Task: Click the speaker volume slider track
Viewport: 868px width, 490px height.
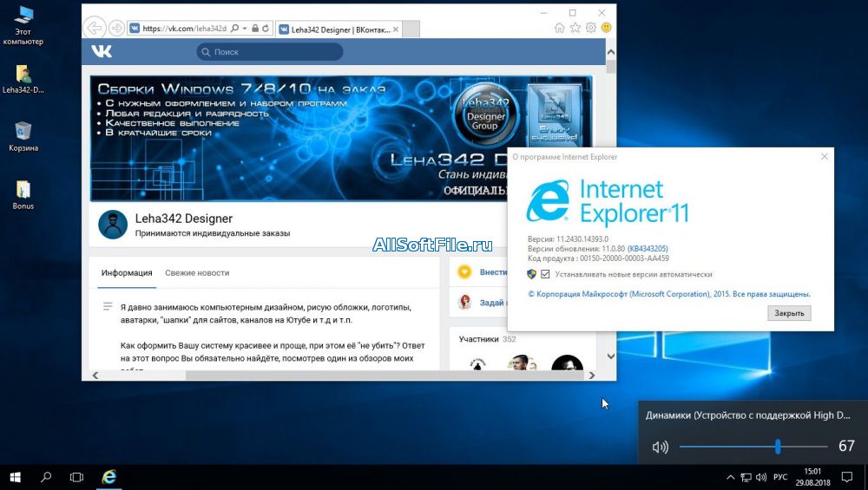Action: click(729, 447)
